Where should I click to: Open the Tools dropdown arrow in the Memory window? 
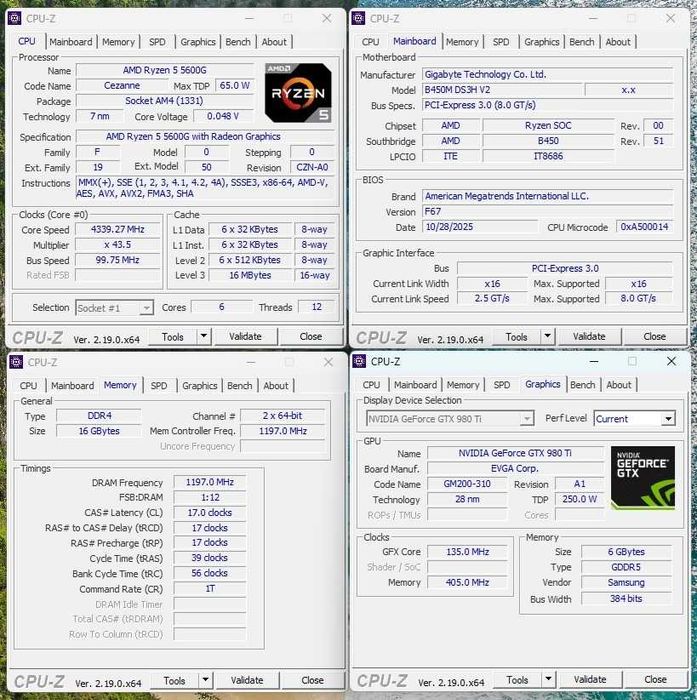(x=205, y=679)
